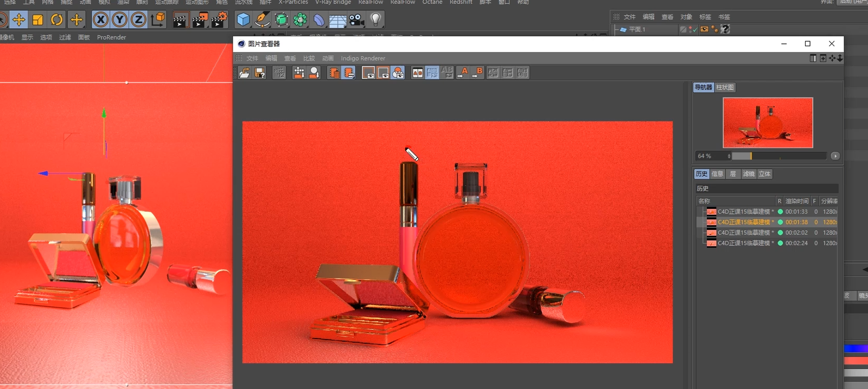Add a Light object with bulb icon
Screen dimensions: 868x389
tap(375, 20)
